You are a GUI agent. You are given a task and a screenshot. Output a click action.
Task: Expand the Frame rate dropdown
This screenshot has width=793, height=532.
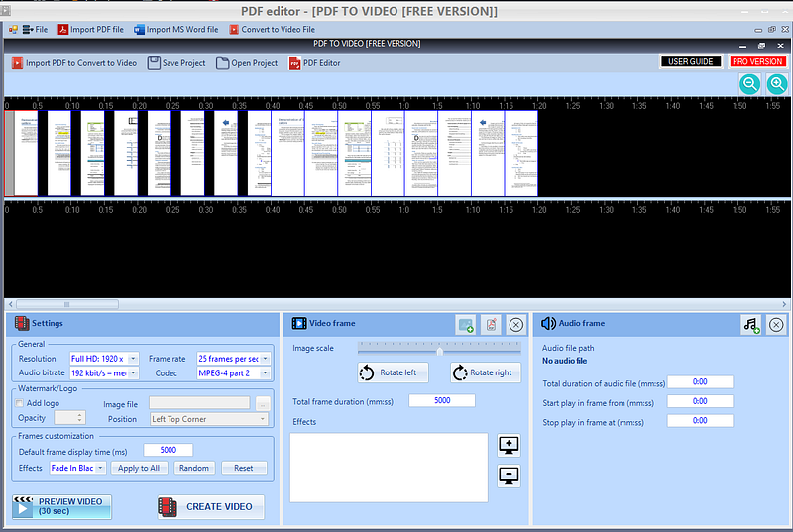265,359
